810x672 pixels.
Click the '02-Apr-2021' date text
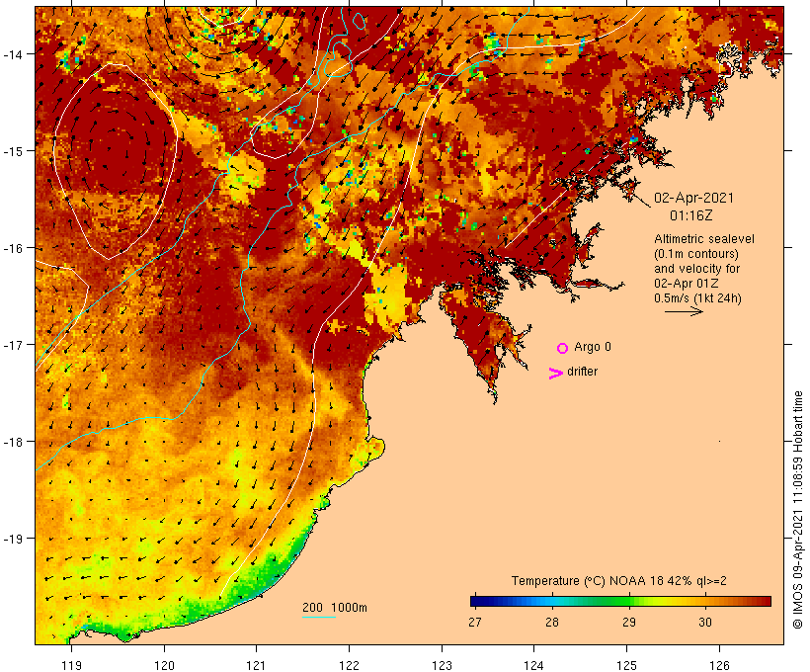(693, 198)
